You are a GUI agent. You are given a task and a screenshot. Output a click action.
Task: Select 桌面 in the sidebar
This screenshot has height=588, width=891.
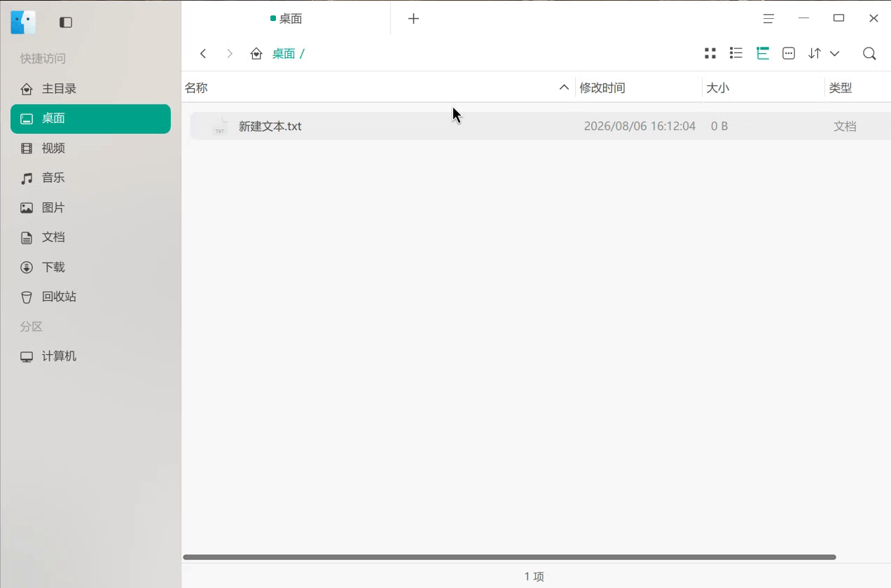90,119
